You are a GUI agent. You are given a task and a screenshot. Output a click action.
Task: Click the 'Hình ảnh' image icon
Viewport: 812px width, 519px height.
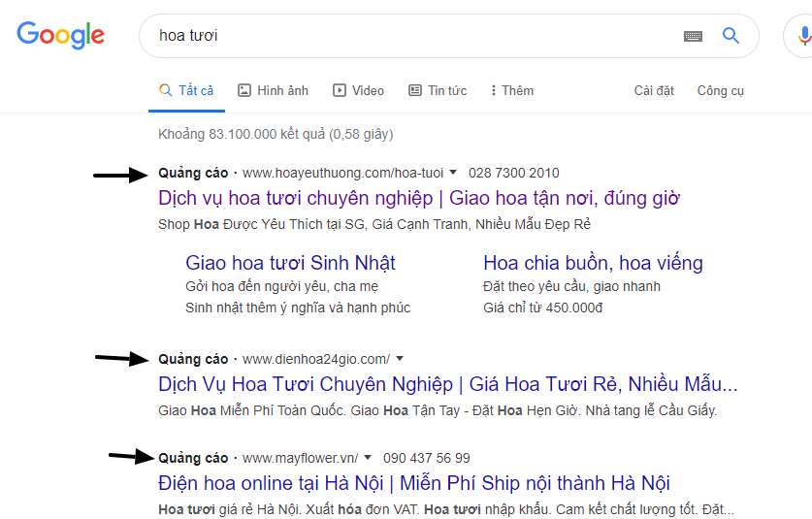tap(244, 90)
